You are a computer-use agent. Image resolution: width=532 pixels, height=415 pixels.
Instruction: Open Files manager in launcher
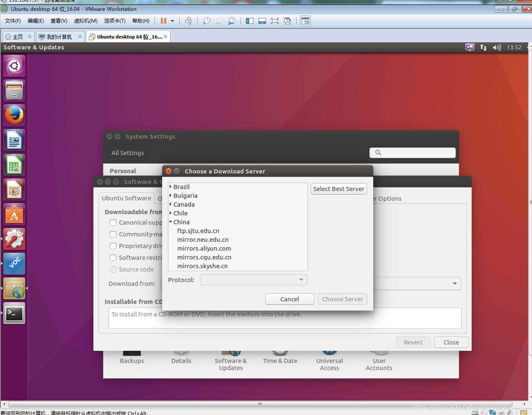(14, 91)
